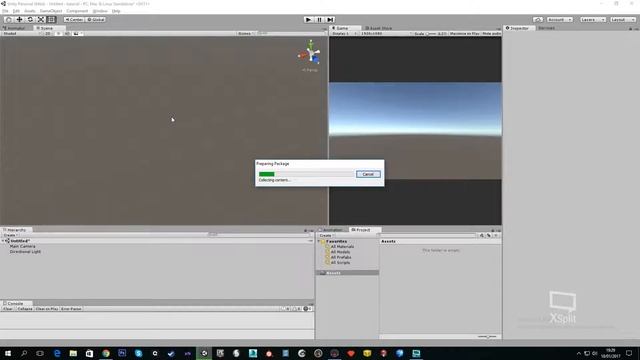Image resolution: width=640 pixels, height=360 pixels.
Task: Select All Models favorite
Action: click(x=340, y=252)
